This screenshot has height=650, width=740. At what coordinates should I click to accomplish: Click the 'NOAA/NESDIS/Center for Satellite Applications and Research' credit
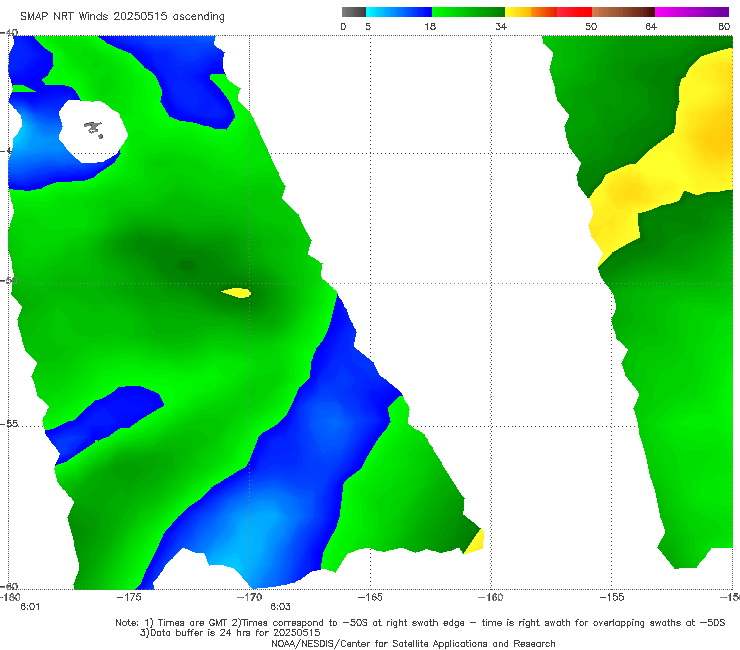pyautogui.click(x=413, y=643)
